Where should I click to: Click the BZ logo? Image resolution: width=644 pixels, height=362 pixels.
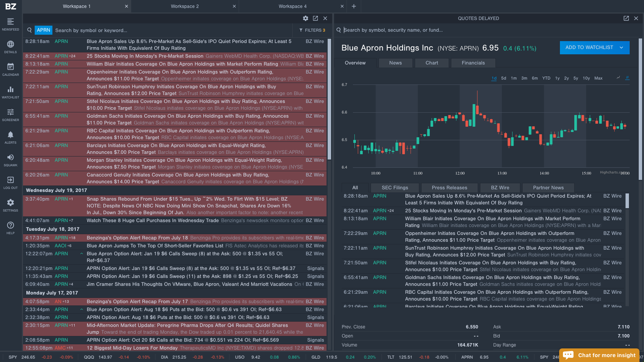(x=11, y=6)
